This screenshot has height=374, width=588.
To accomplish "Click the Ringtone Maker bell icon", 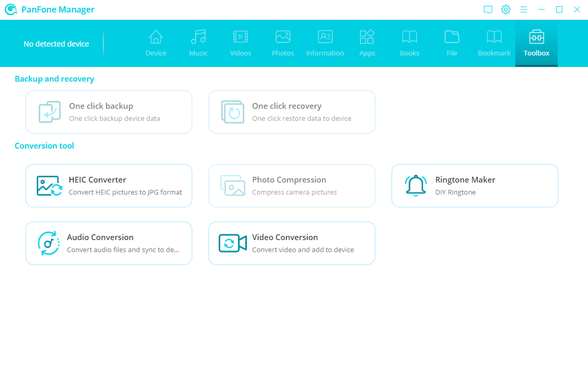I will (x=415, y=186).
